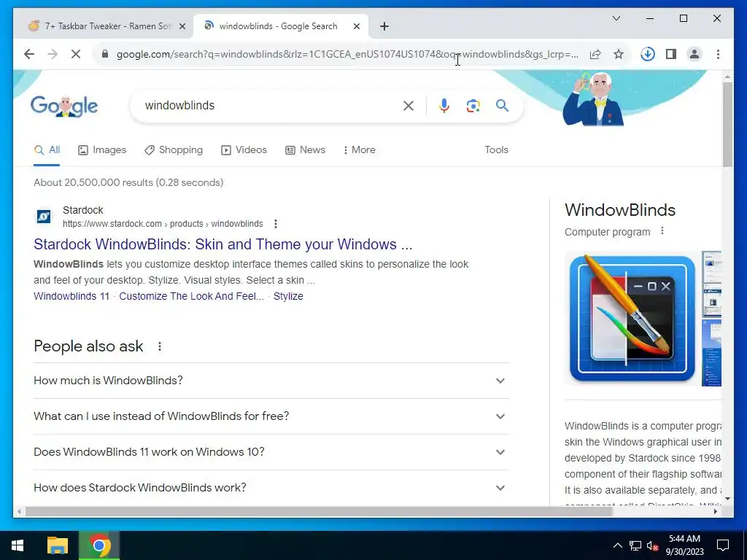Select the All search filter
The width and height of the screenshot is (747, 560).
click(47, 150)
